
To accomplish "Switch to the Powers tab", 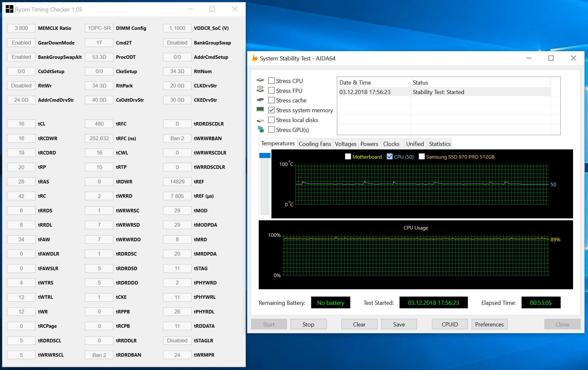I will (x=369, y=144).
